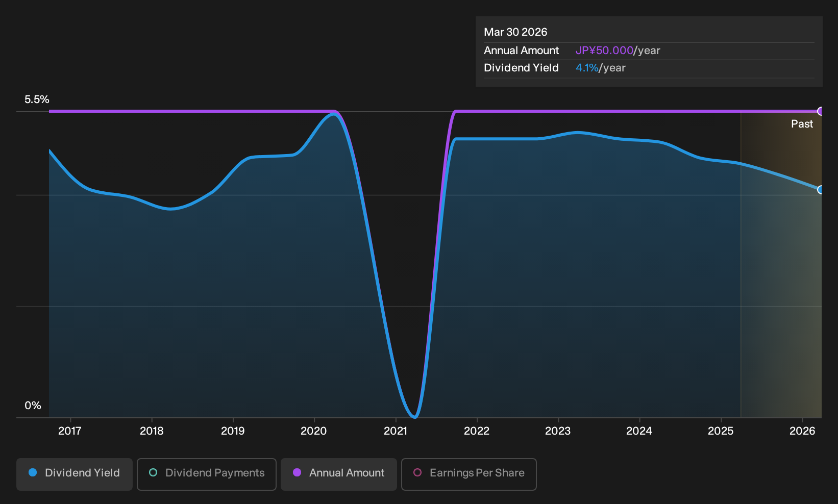The width and height of the screenshot is (838, 504).
Task: Click the 2024 x-axis year label
Action: [639, 431]
